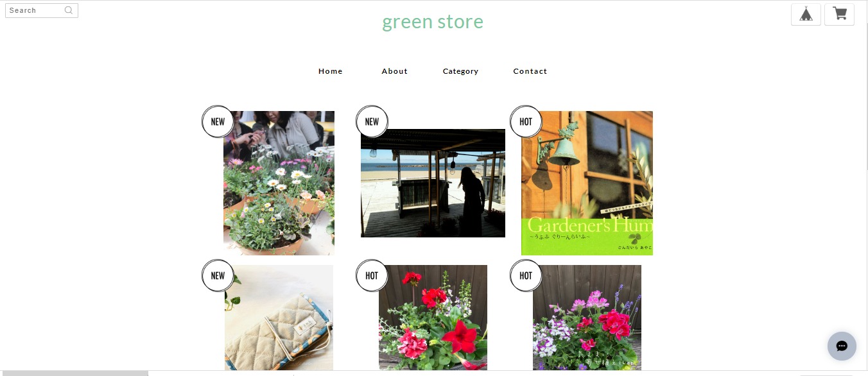Click the green store title link
The width and height of the screenshot is (868, 376).
[433, 22]
